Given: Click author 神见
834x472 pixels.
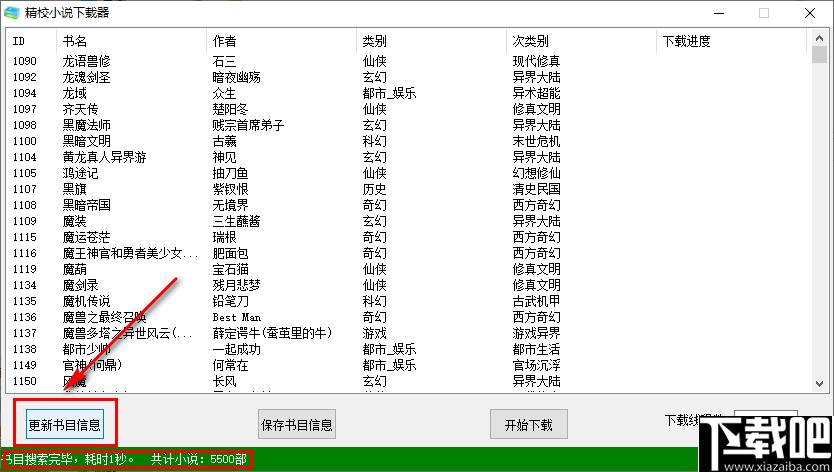Looking at the screenshot, I should click(x=224, y=157).
